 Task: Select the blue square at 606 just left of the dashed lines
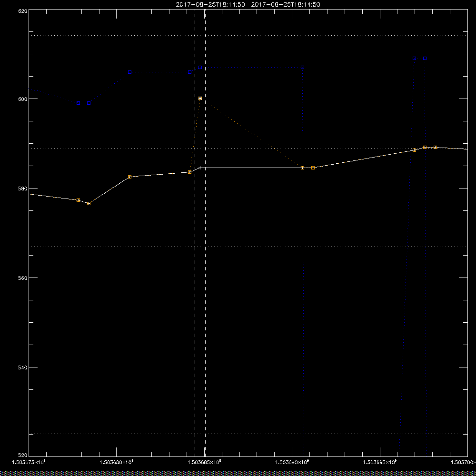[190, 72]
